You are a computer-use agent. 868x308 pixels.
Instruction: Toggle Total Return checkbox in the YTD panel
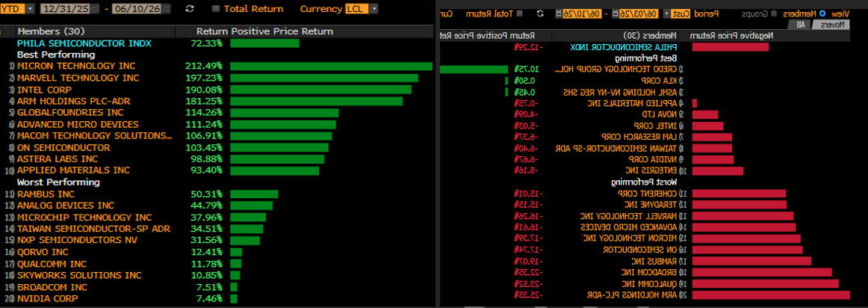coord(216,9)
